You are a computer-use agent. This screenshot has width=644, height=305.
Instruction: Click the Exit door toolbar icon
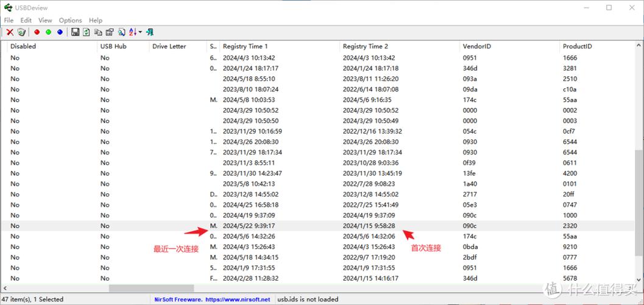coord(150,32)
